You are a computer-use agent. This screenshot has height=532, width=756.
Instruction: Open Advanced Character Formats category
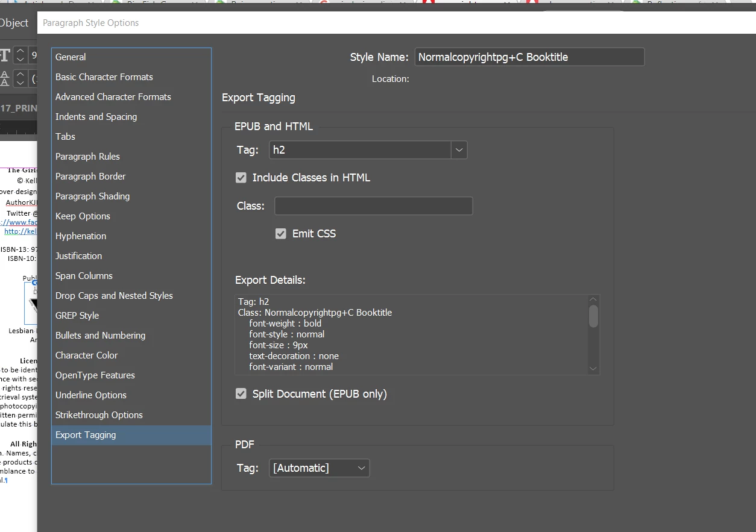tap(131, 97)
